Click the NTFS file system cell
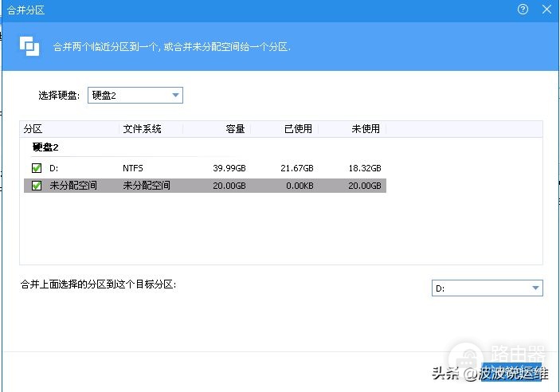 [x=133, y=168]
